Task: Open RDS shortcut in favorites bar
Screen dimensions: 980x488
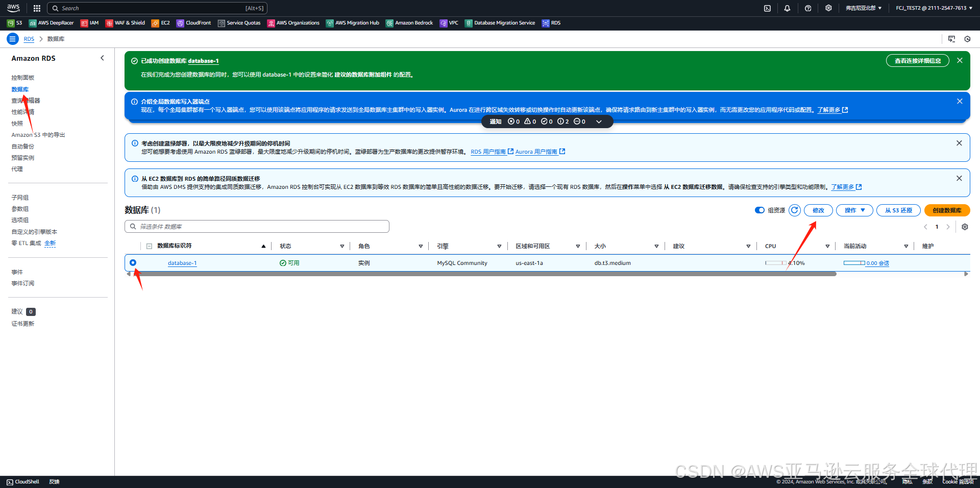Action: [551, 23]
